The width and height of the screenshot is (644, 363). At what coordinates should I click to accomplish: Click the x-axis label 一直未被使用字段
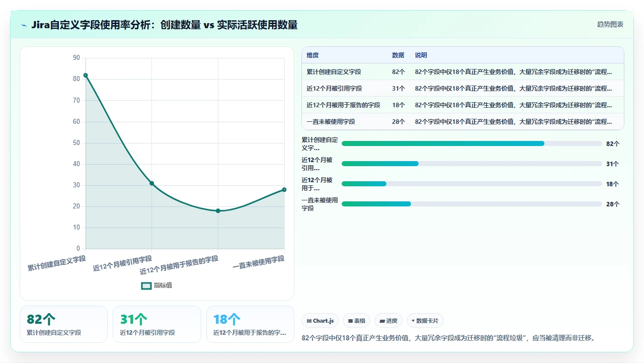tap(259, 262)
